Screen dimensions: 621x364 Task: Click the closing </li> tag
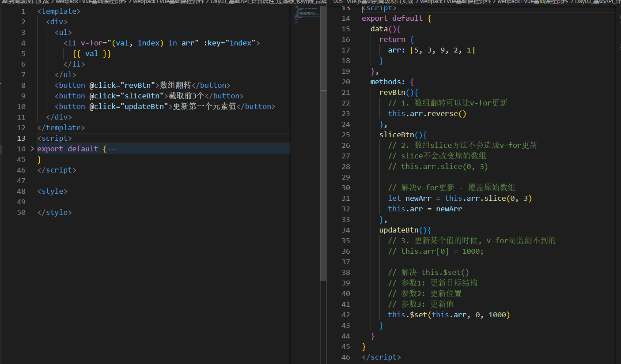(74, 64)
